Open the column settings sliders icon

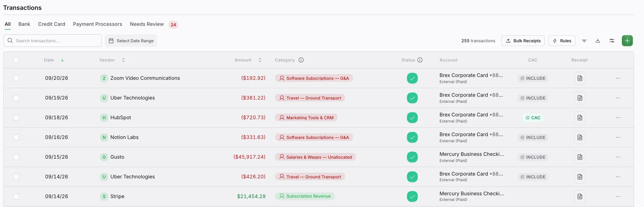pyautogui.click(x=612, y=41)
